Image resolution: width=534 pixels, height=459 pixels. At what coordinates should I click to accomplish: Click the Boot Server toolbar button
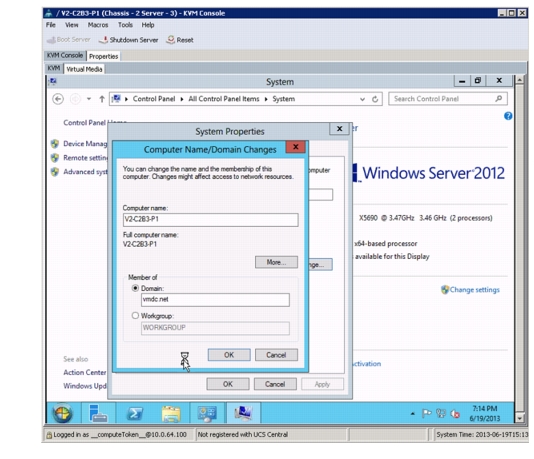68,39
